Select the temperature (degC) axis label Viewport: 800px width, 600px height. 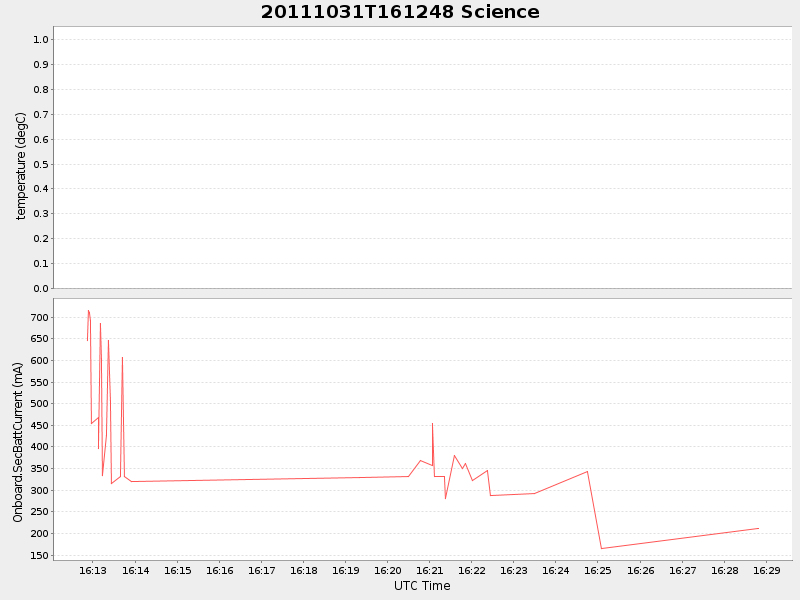pyautogui.click(x=20, y=166)
